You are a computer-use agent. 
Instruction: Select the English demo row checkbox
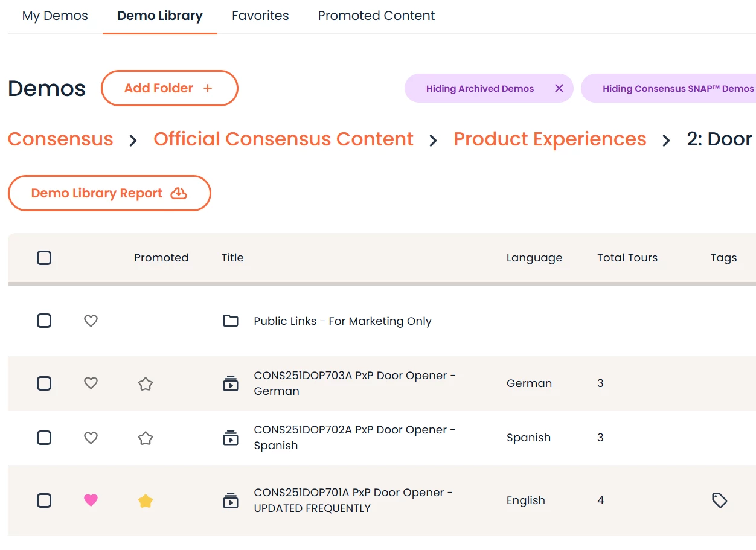(44, 500)
